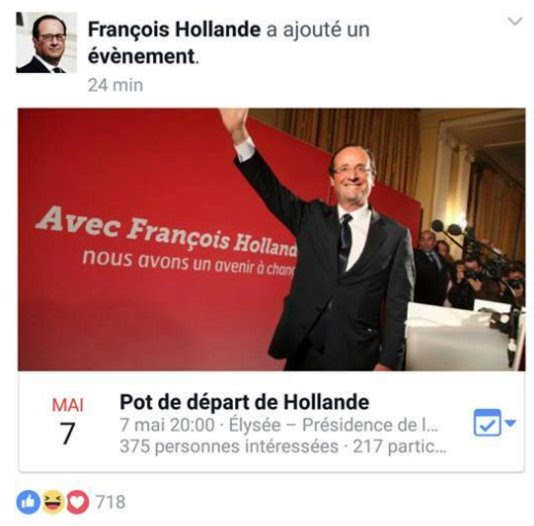Click the François Hollande name link

(x=174, y=29)
